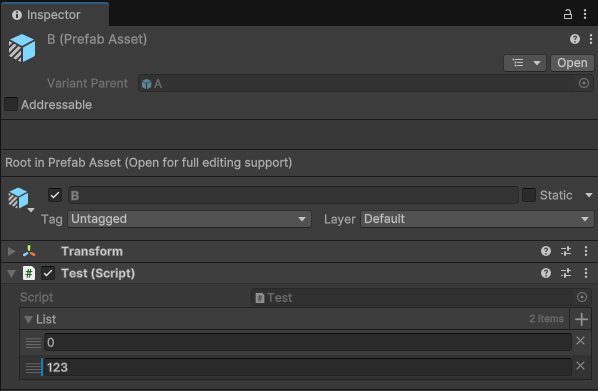Screen dimensions: 598x391
Task: Click the Open prefab button
Action: (x=572, y=63)
